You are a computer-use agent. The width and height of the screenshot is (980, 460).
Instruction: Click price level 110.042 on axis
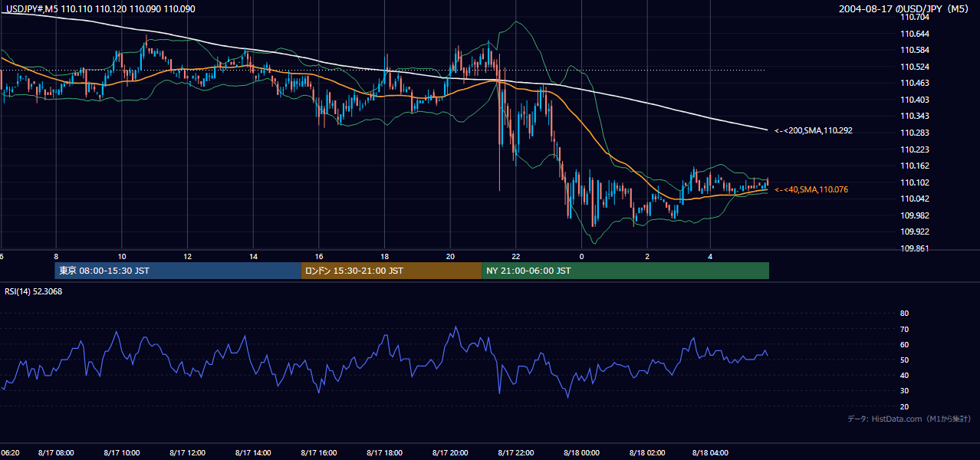click(916, 199)
